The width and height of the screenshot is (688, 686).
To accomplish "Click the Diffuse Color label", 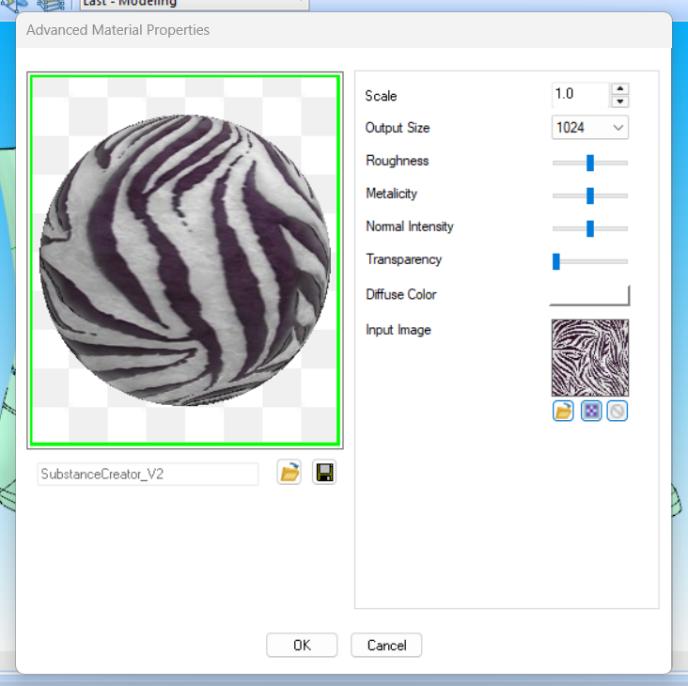I will [401, 295].
